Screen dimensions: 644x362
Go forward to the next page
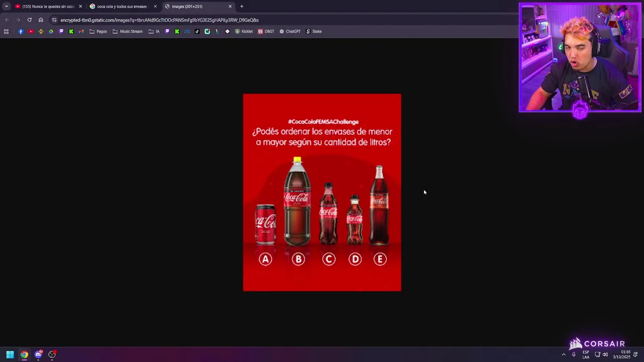pyautogui.click(x=18, y=20)
